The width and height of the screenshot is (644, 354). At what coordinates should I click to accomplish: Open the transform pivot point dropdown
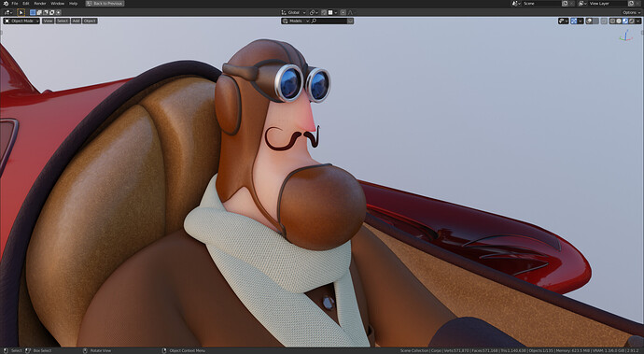tap(314, 13)
